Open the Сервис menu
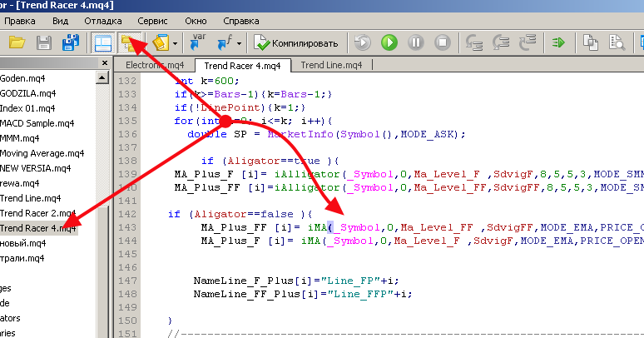The width and height of the screenshot is (644, 338). [152, 21]
